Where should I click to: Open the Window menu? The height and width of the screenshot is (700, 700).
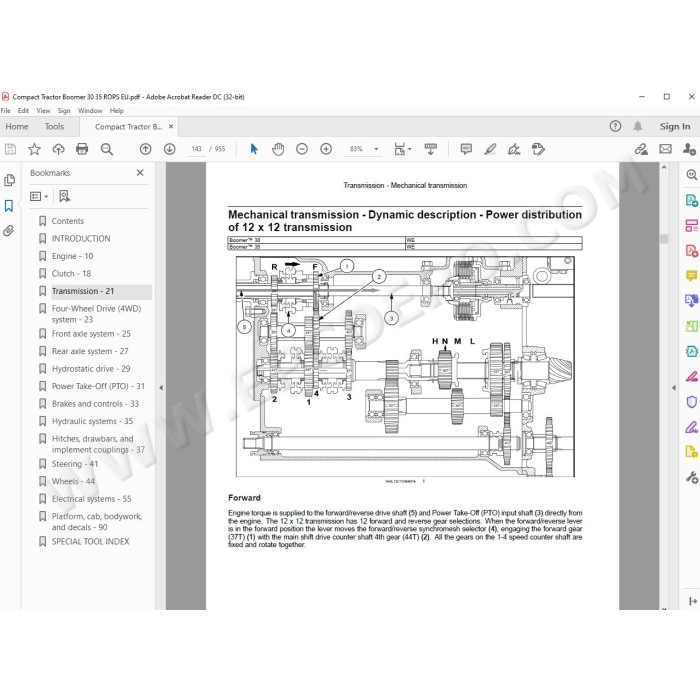coord(90,111)
